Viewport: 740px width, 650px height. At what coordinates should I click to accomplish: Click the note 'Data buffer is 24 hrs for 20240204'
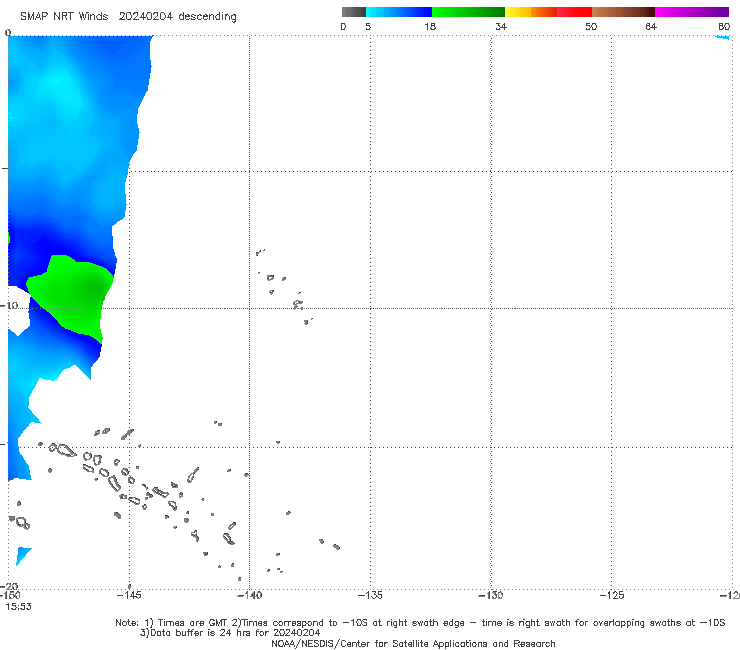[230, 633]
